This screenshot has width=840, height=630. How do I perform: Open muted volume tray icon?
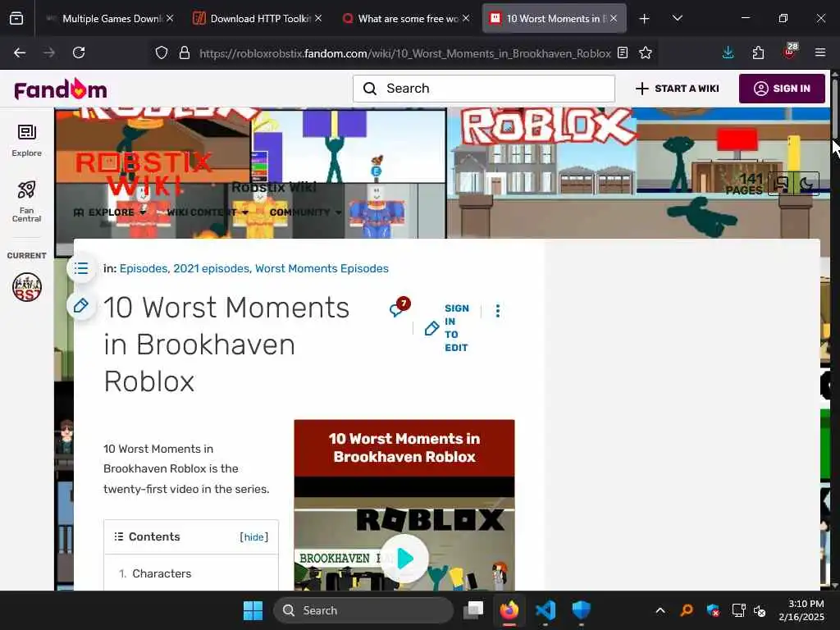tap(760, 610)
